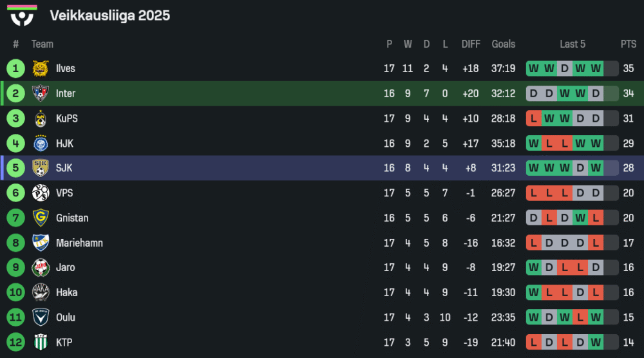Viewport: 644px width, 358px height.
Task: Open the Mariehamn team name link
Action: (79, 243)
